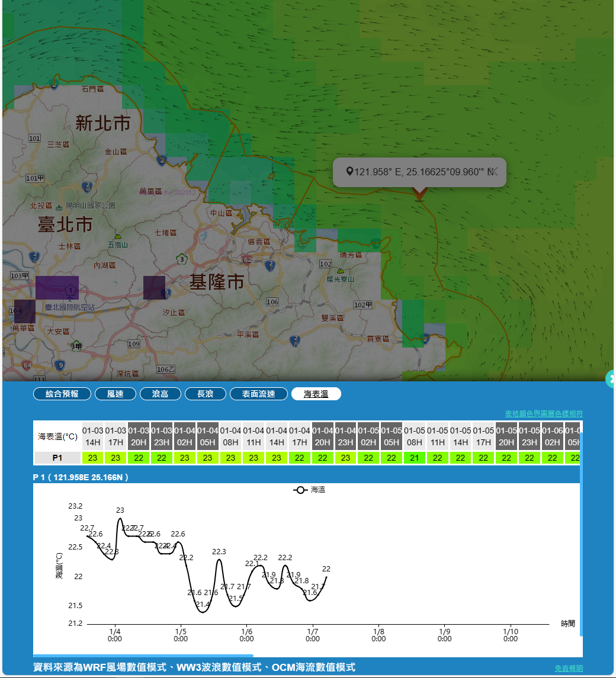Switch to the 表面流速 tab
Screen dimensions: 616x678
coord(259,394)
